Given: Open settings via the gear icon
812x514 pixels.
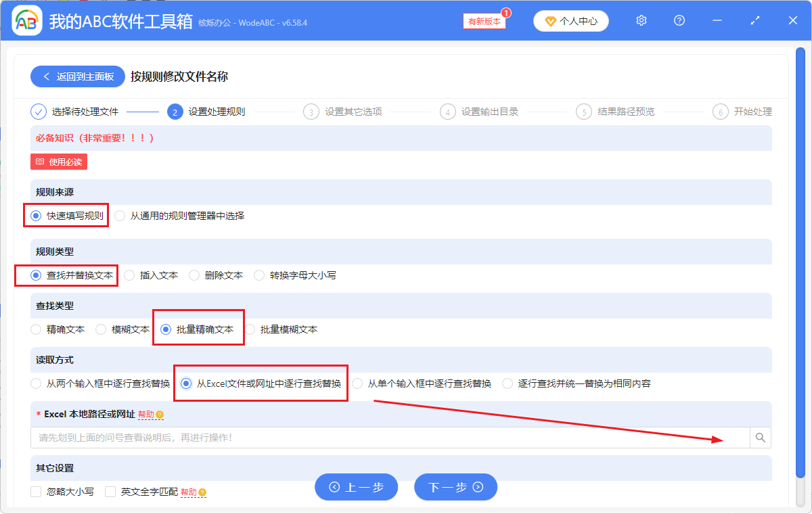Looking at the screenshot, I should [x=641, y=20].
